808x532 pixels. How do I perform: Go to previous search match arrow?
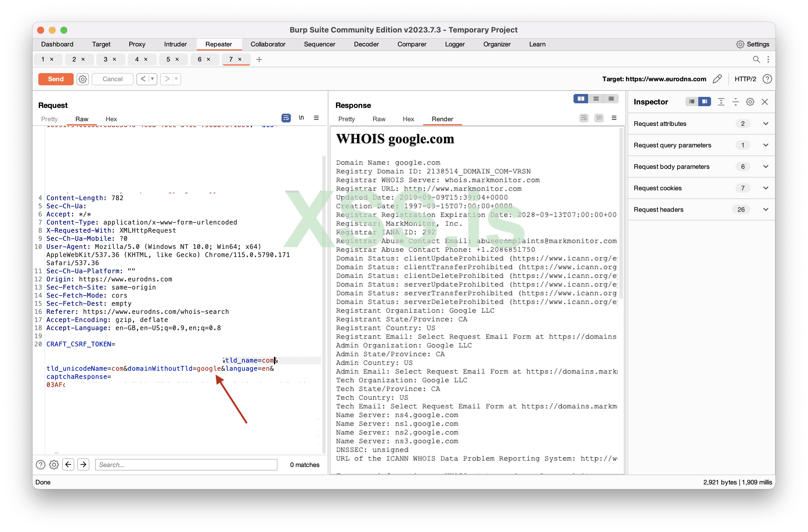68,464
